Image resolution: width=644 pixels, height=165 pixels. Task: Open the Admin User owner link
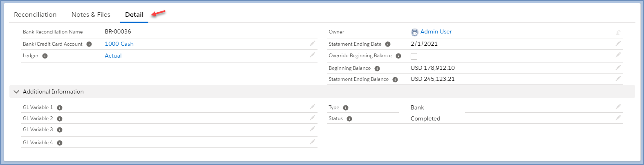click(436, 32)
